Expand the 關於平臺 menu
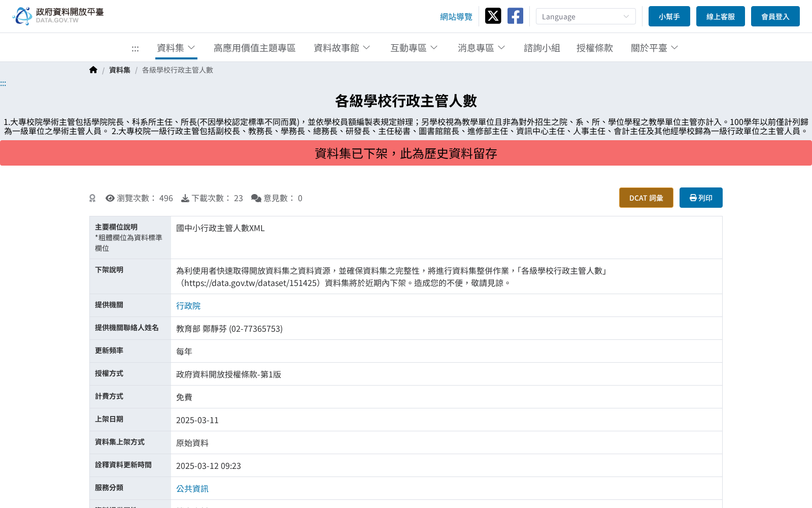Viewport: 812px width, 508px height. (655, 48)
